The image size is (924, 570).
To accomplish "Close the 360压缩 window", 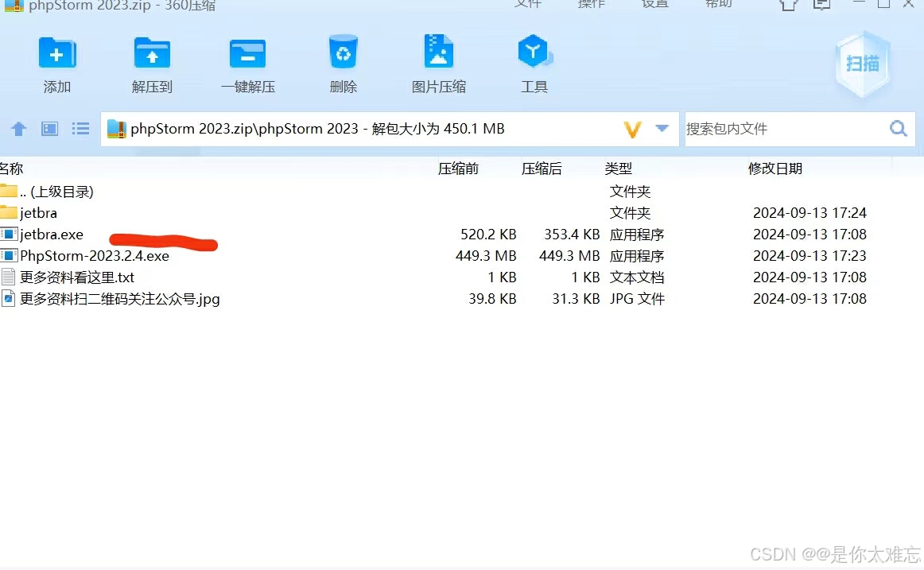I will pyautogui.click(x=909, y=3).
